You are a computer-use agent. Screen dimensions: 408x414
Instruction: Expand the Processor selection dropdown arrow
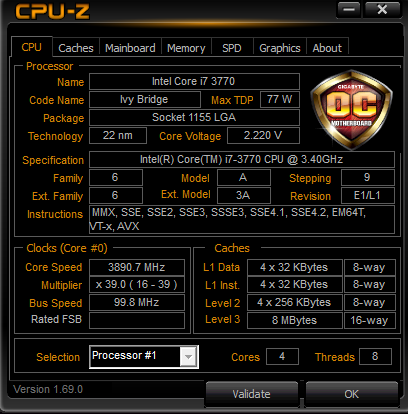pyautogui.click(x=188, y=357)
